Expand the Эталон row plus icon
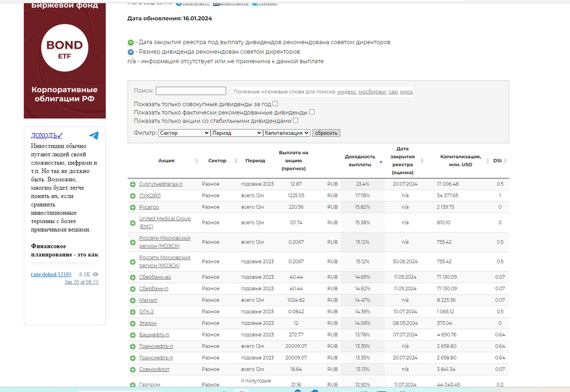The width and height of the screenshot is (570, 392). pyautogui.click(x=133, y=323)
